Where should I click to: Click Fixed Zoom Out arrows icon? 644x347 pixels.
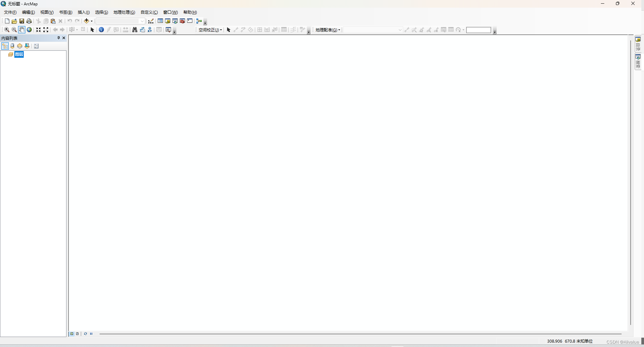click(46, 30)
